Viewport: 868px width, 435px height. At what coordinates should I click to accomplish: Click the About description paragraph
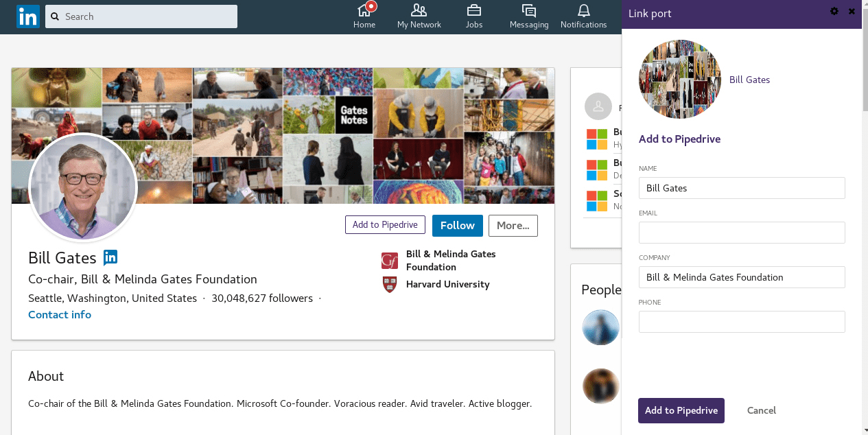(280, 403)
